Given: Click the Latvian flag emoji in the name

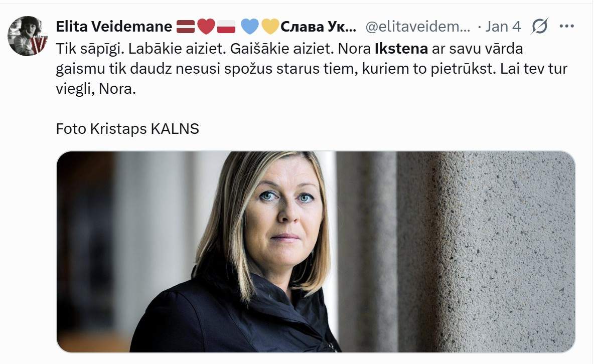Looking at the screenshot, I should tap(186, 27).
